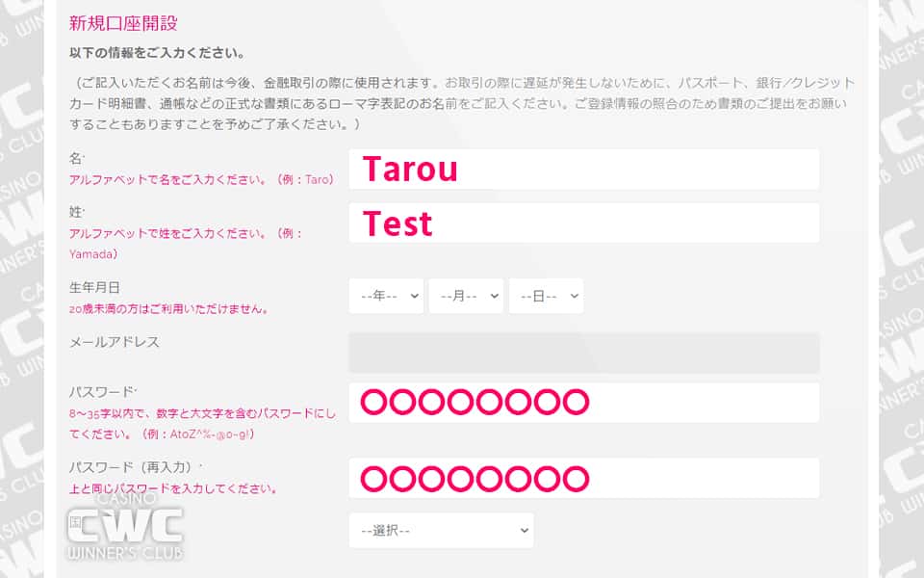Click the 上と同じパスワードを入力してください hint
This screenshot has width=924, height=578.
click(173, 489)
